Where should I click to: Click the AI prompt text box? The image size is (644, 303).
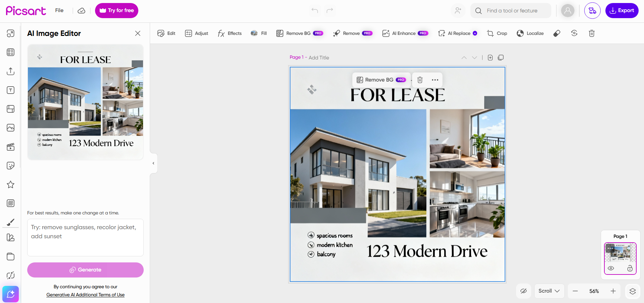(85, 238)
